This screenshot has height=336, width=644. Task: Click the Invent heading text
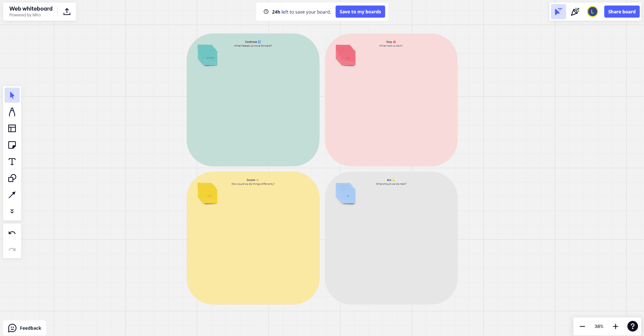point(251,180)
